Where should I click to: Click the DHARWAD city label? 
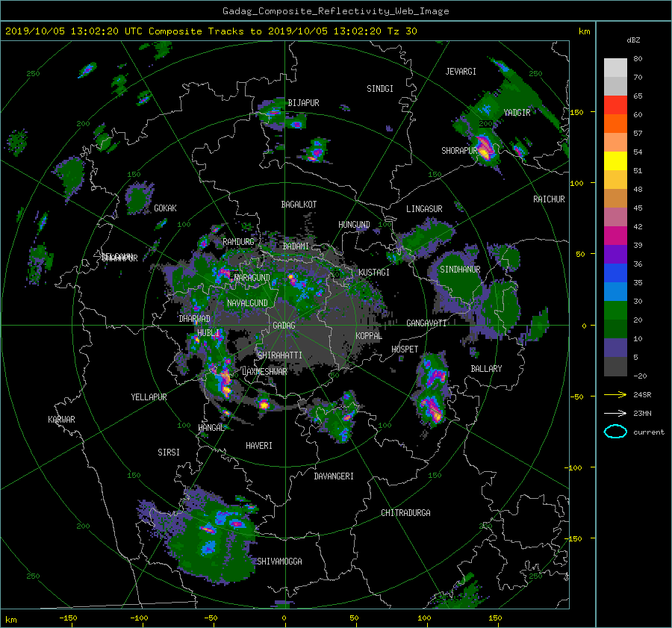pos(195,319)
